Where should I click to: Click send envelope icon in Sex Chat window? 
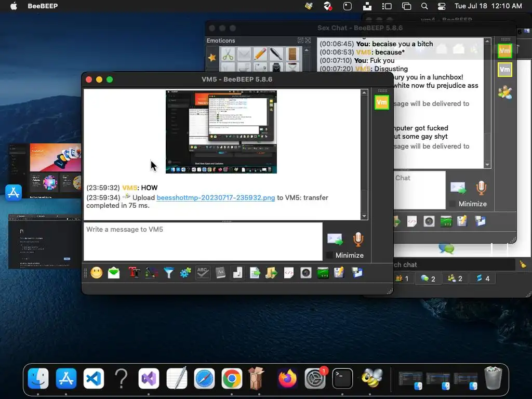point(458,188)
